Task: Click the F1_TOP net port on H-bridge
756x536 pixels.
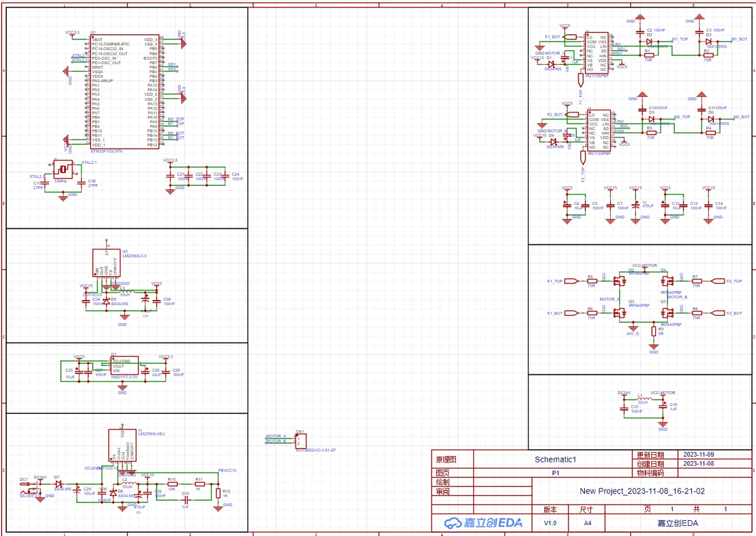Action: point(571,281)
